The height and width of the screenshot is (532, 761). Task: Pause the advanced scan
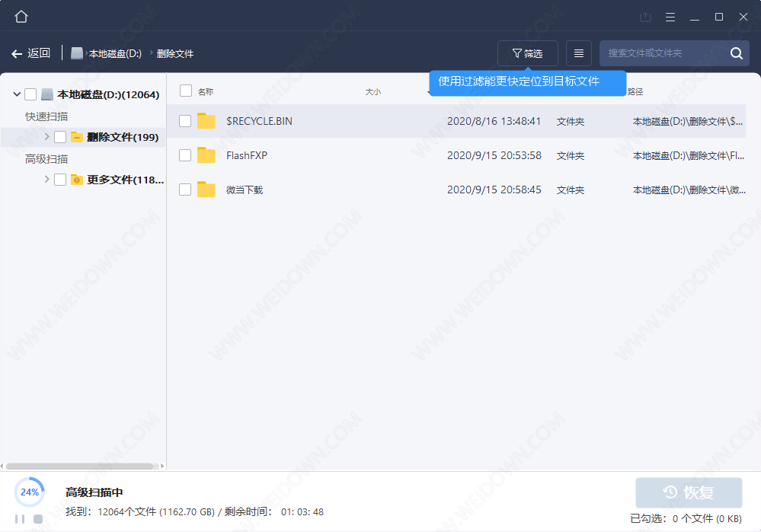(x=20, y=519)
